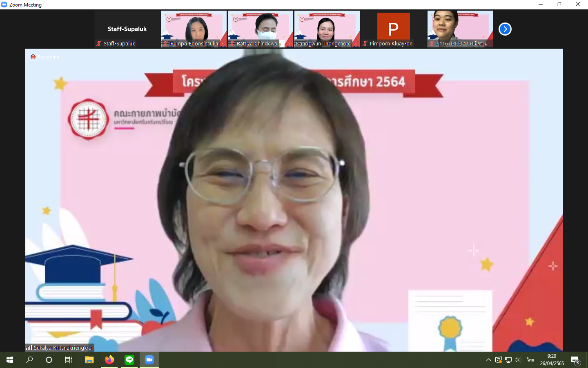Open the Windows Start menu
The width and height of the screenshot is (588, 368).
click(10, 360)
